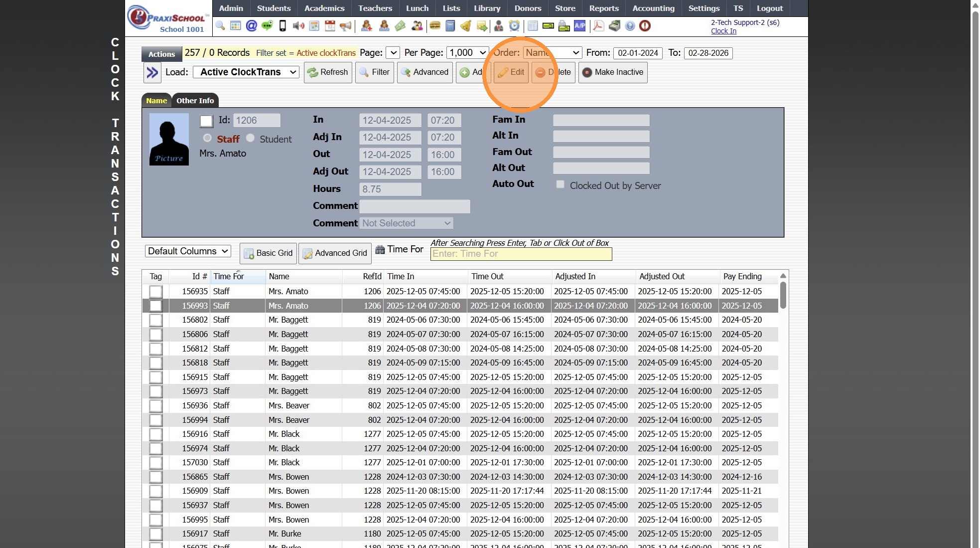The height and width of the screenshot is (548, 980).
Task: Click the magnifying glass search icon
Action: 220,26
